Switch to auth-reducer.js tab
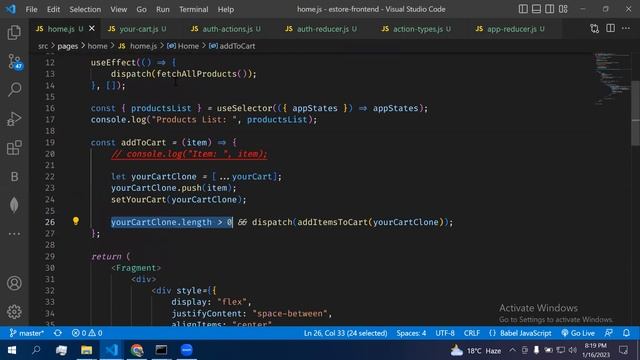The height and width of the screenshot is (360, 640). [x=322, y=29]
